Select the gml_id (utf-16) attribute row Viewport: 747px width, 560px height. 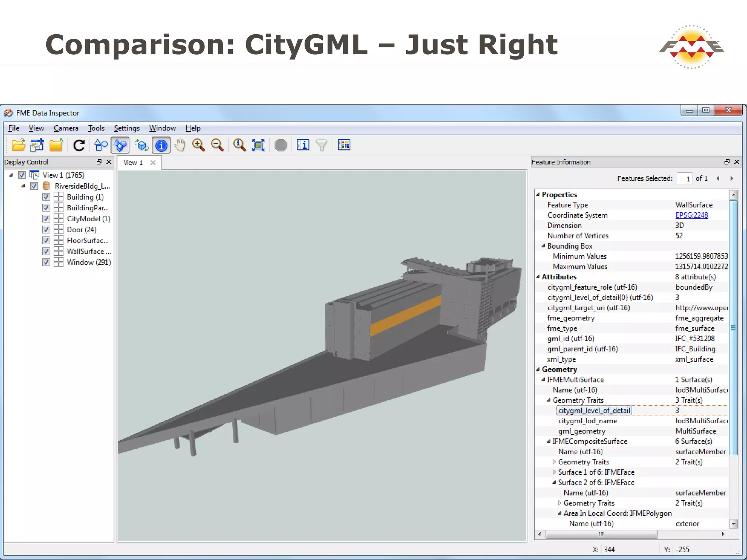click(632, 339)
